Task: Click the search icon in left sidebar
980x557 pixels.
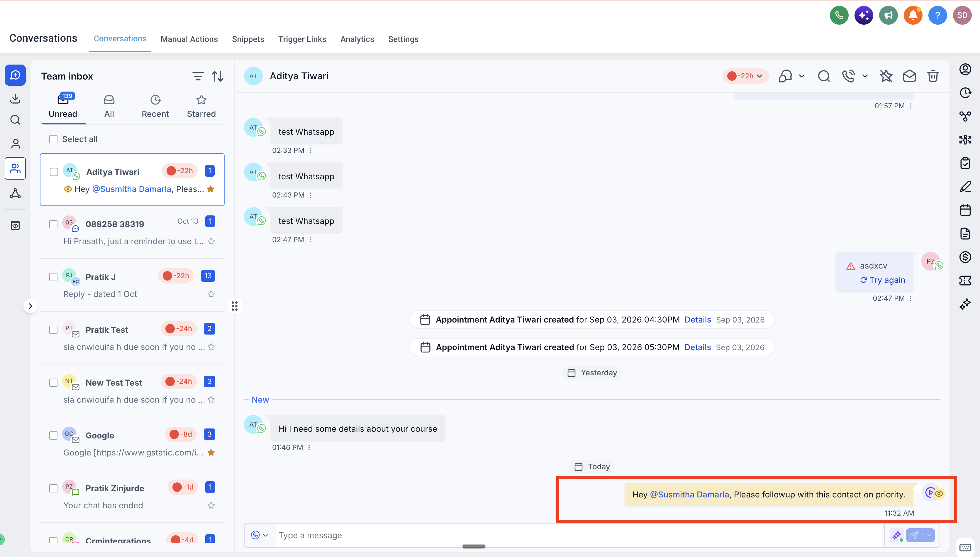Action: point(15,120)
